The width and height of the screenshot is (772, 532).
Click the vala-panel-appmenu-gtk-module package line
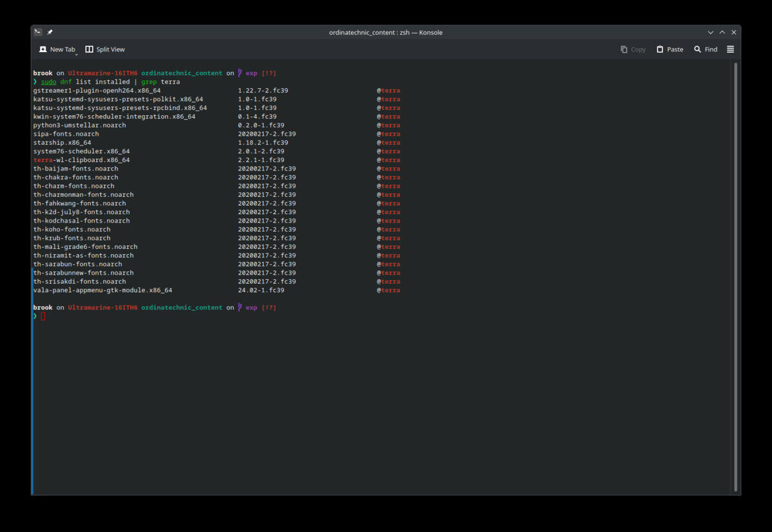click(x=216, y=290)
